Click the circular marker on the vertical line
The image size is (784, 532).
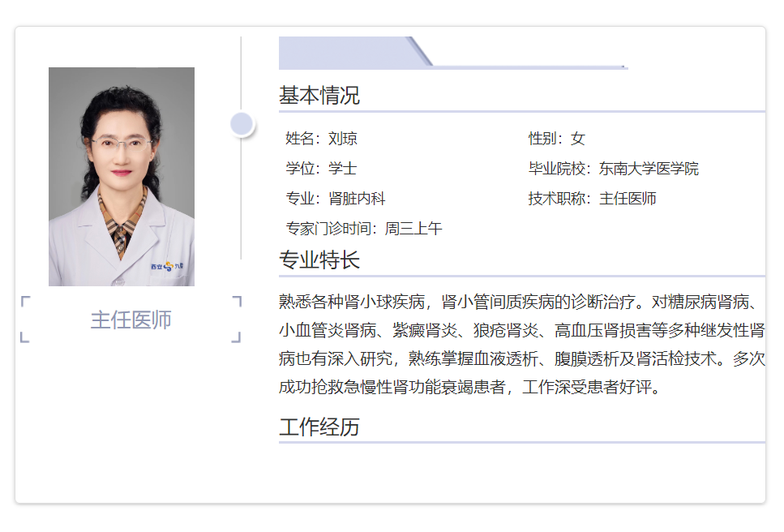point(242,124)
